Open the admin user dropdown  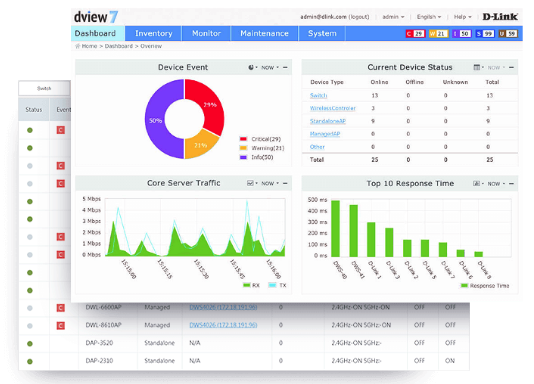pyautogui.click(x=393, y=17)
